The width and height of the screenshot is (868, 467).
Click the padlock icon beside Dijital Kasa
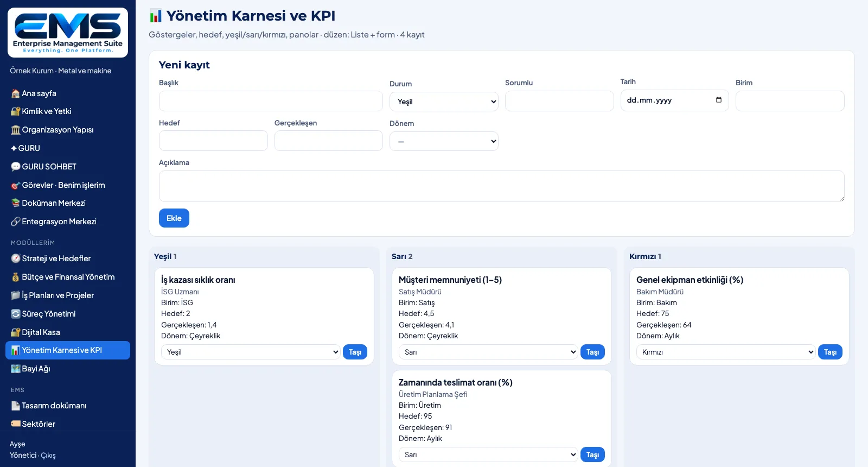click(x=16, y=332)
